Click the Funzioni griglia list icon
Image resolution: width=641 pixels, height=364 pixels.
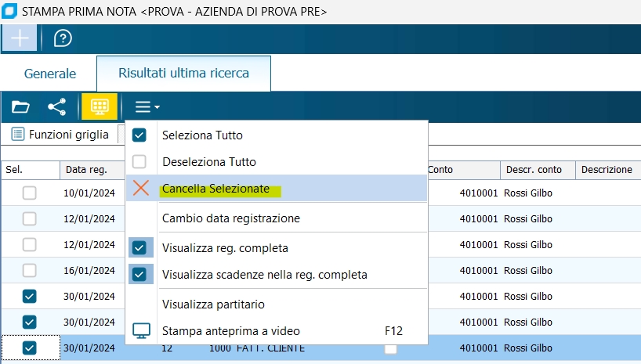pos(17,135)
